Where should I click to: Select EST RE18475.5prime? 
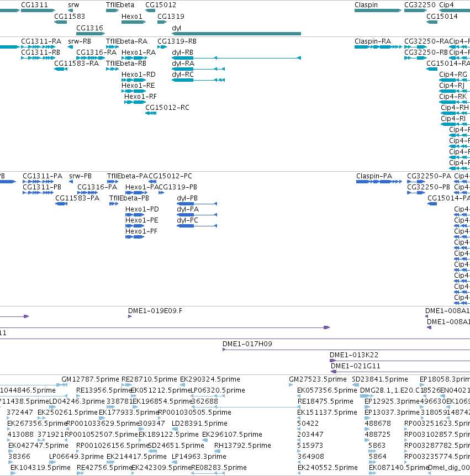(x=325, y=401)
